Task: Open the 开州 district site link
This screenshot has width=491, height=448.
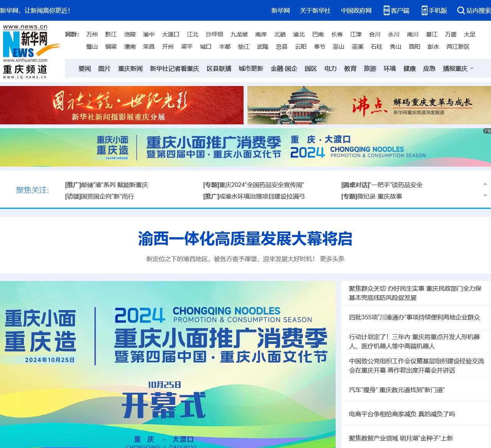Action: click(x=168, y=47)
